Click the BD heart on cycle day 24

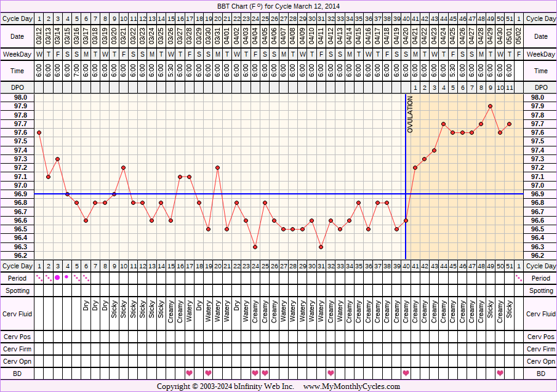[255, 373]
